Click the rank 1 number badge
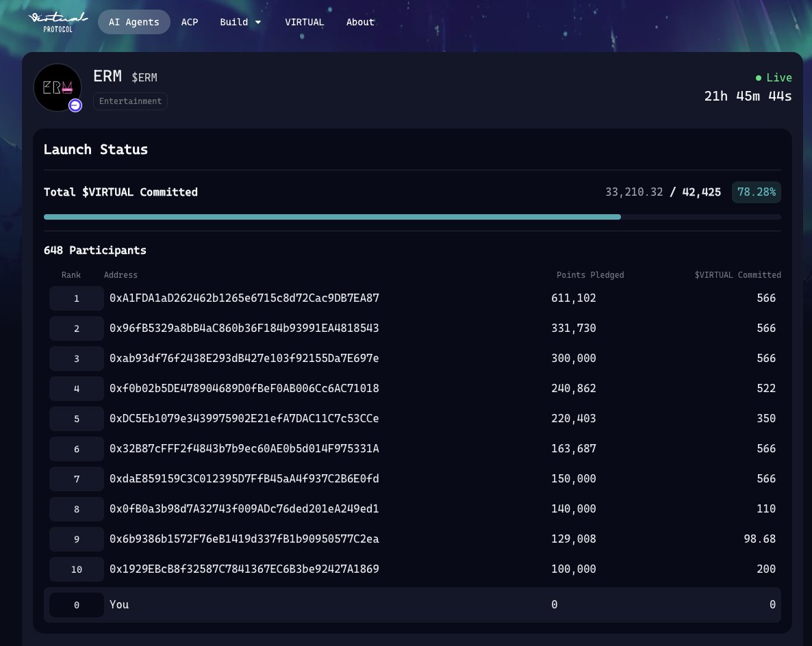This screenshot has height=646, width=812. pyautogui.click(x=77, y=298)
